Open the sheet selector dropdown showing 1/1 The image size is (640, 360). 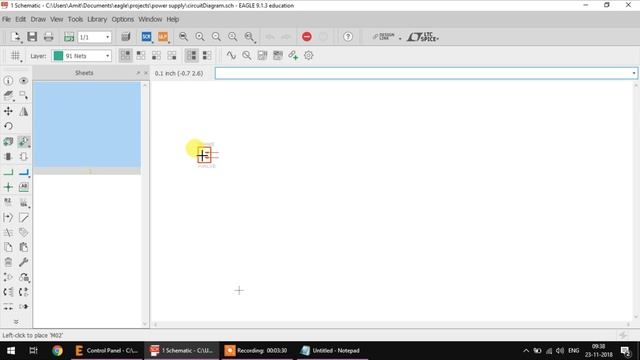[x=94, y=37]
